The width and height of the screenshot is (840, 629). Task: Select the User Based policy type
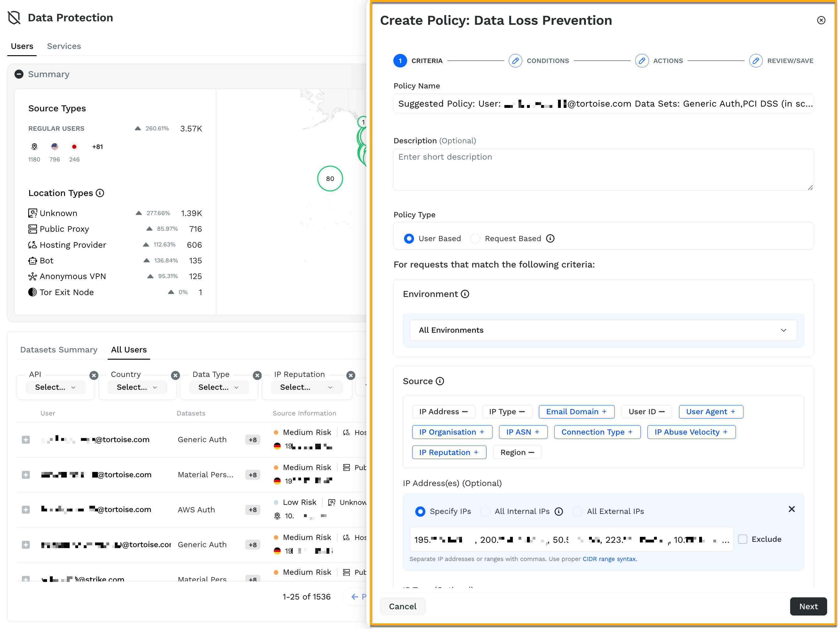click(409, 238)
